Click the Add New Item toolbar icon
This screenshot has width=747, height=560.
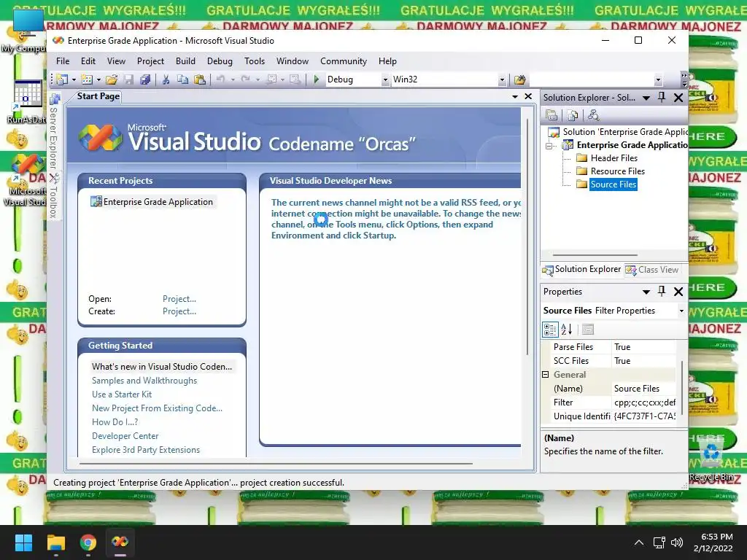point(87,79)
